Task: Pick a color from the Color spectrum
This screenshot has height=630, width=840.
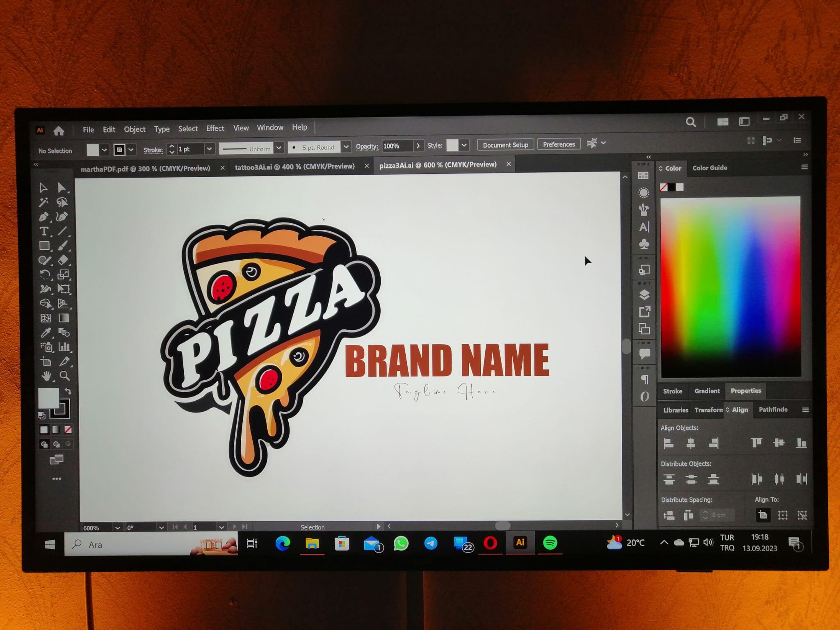Action: tap(730, 287)
